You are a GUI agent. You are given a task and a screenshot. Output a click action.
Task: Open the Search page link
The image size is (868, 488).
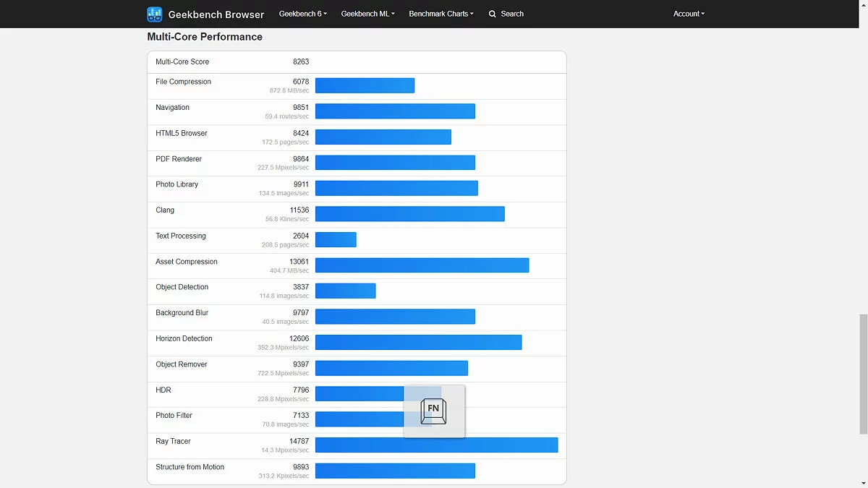pyautogui.click(x=511, y=14)
